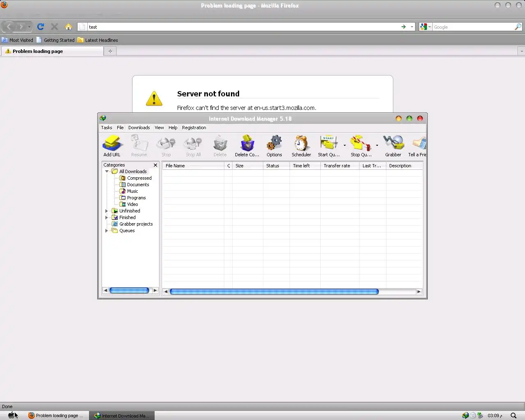Sort by Transfer rate column header

pyautogui.click(x=340, y=166)
